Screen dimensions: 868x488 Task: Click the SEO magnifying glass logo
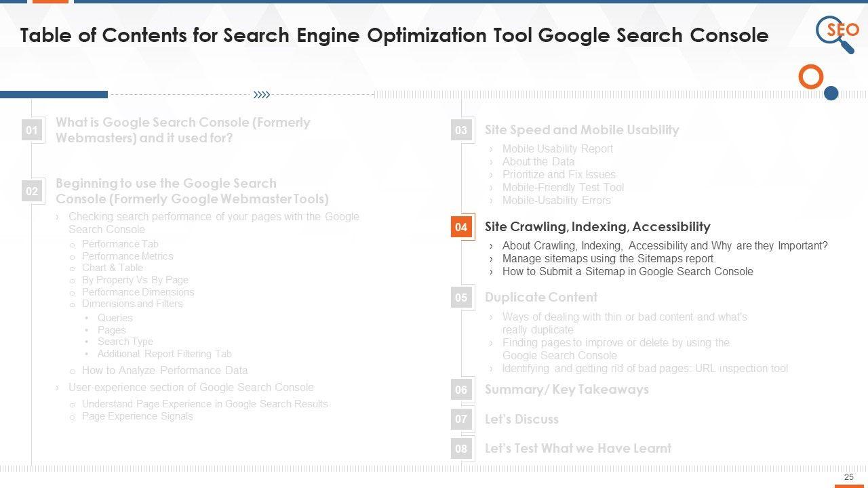[x=837, y=34]
